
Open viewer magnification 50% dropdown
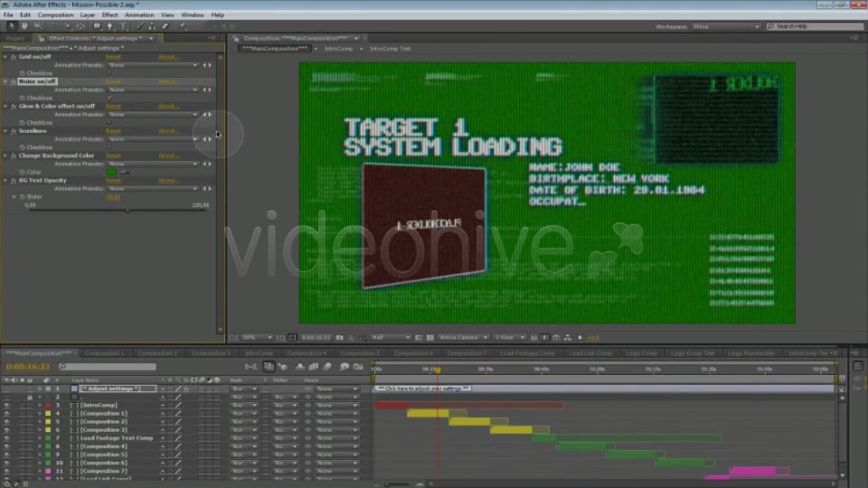click(x=257, y=337)
